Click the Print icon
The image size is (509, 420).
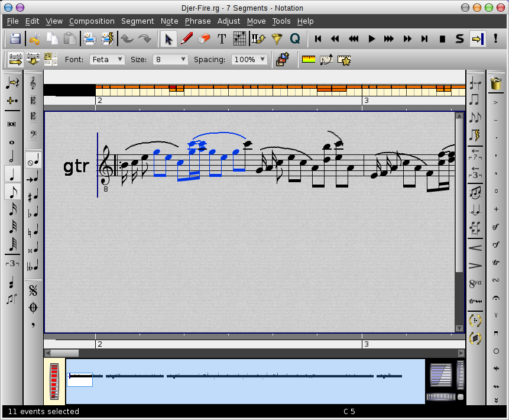point(90,39)
